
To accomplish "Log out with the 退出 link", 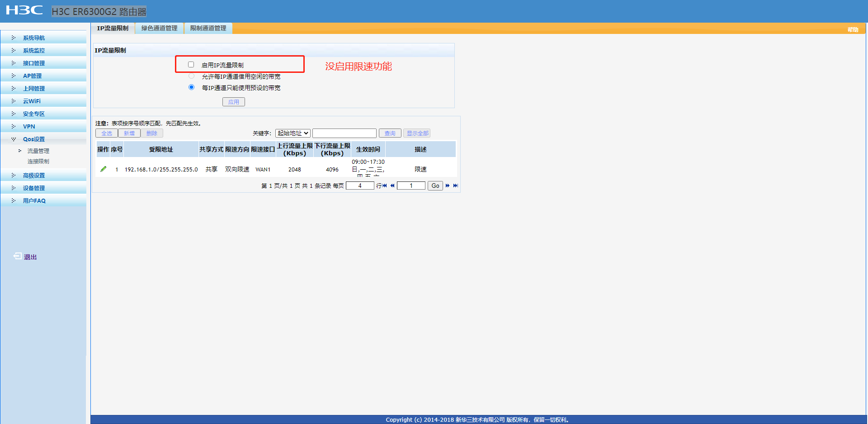I will pos(30,257).
